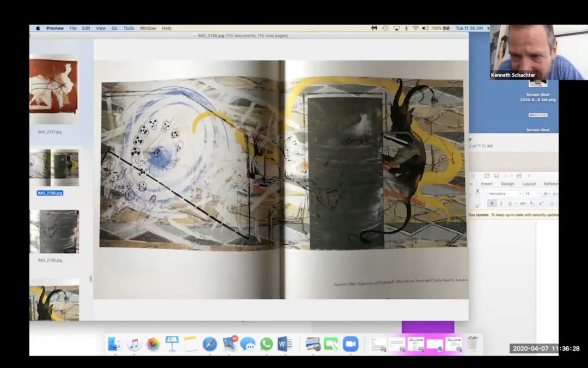Open the Trash in the dock
The height and width of the screenshot is (368, 588).
click(473, 343)
